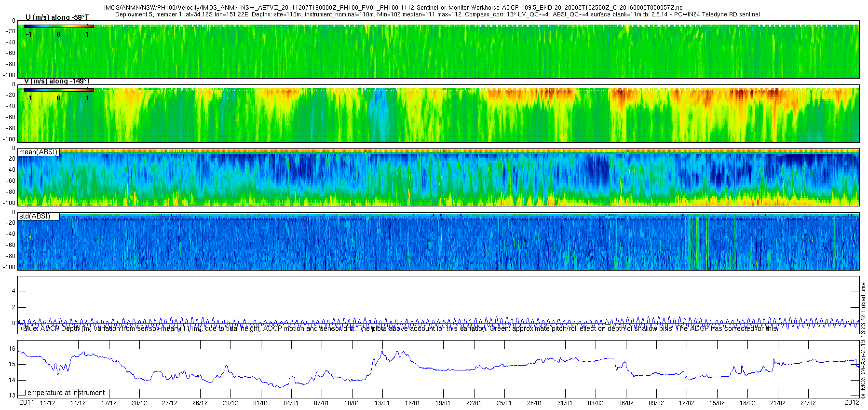
Task: Click the '11/12' date tick label
Action: point(48,403)
